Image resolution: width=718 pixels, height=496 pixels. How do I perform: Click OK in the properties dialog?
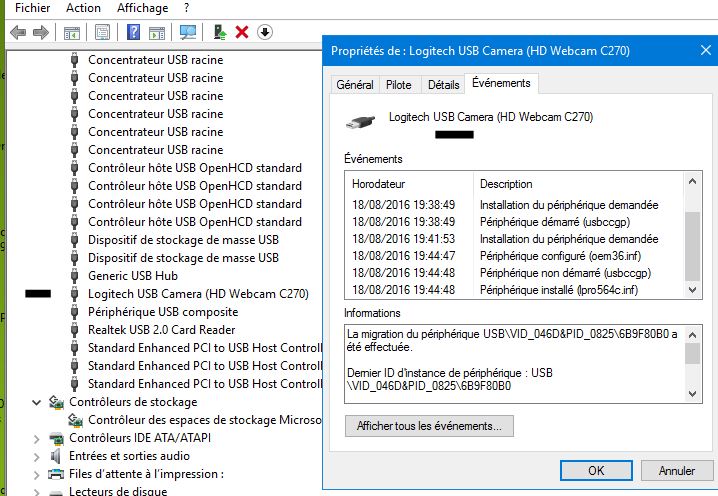[596, 470]
